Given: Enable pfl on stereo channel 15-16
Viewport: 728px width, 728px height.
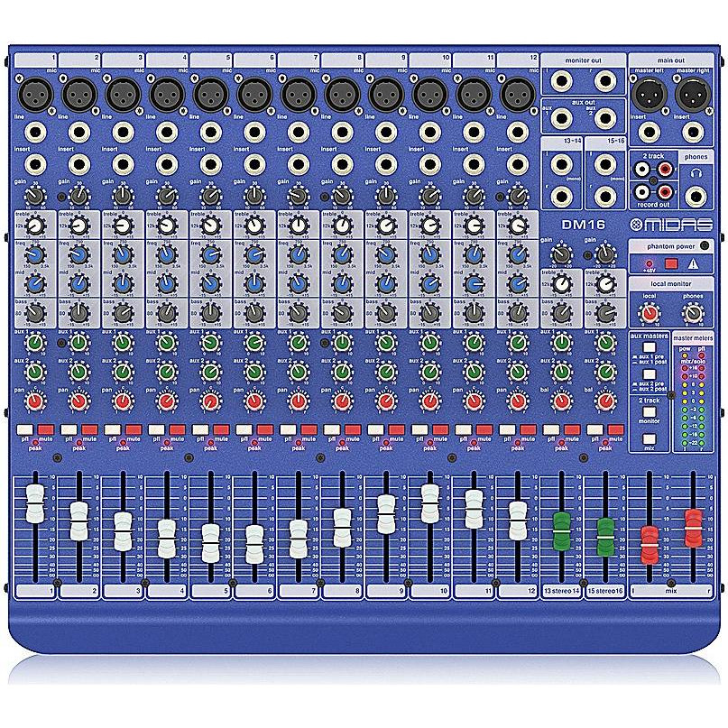Looking at the screenshot, I should [594, 429].
